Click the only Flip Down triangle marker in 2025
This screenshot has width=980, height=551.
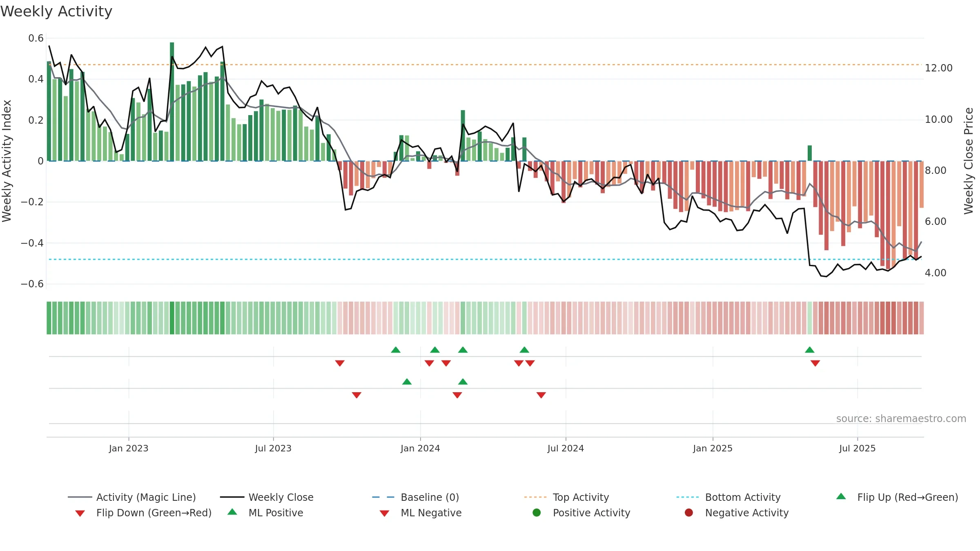pos(815,363)
